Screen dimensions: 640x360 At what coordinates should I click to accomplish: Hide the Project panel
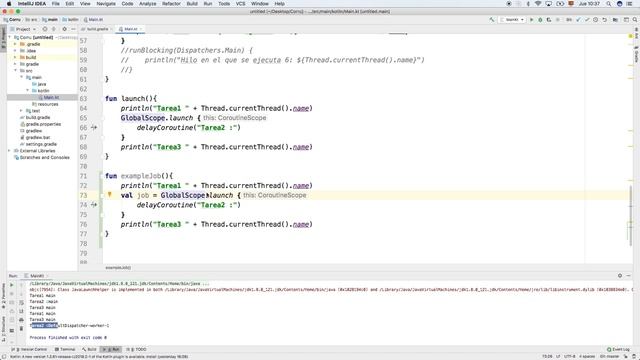coord(73,29)
